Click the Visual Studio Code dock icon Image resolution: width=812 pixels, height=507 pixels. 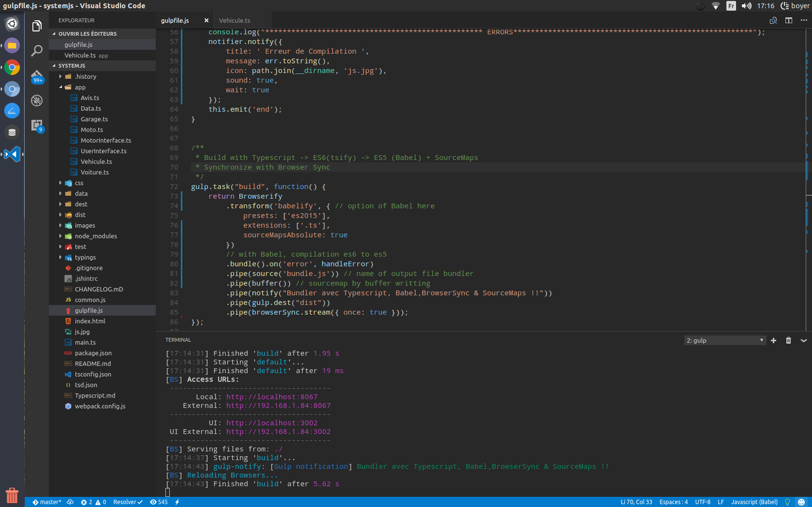pyautogui.click(x=12, y=154)
